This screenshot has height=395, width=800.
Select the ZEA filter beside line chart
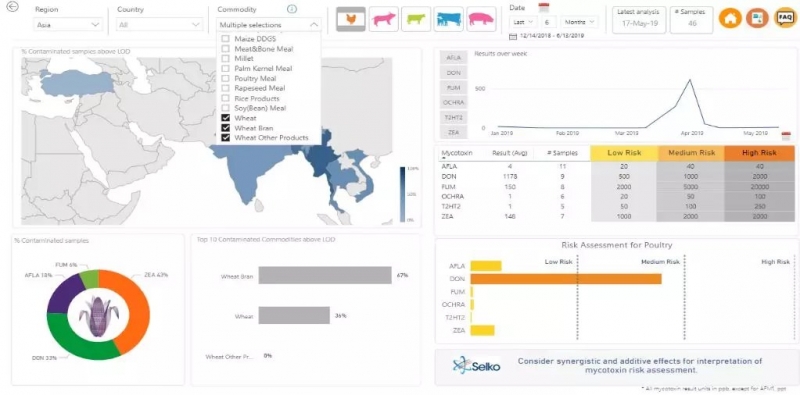tap(454, 132)
